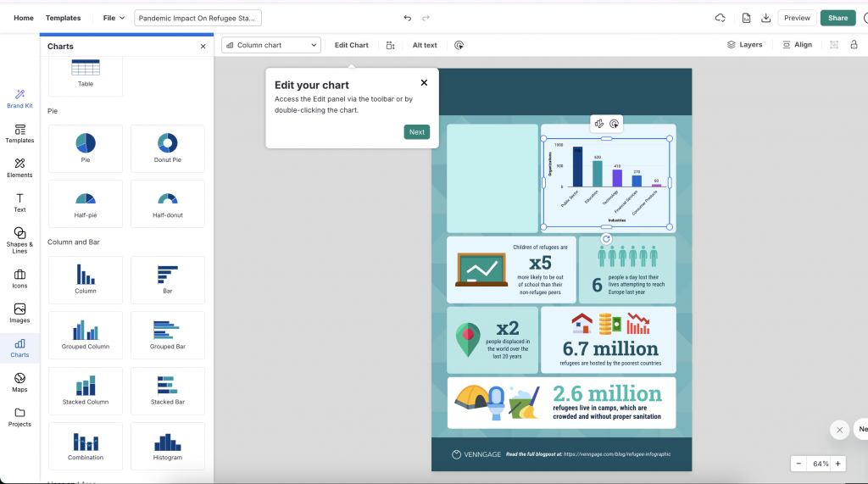
Task: Open the Layers panel
Action: 744,44
